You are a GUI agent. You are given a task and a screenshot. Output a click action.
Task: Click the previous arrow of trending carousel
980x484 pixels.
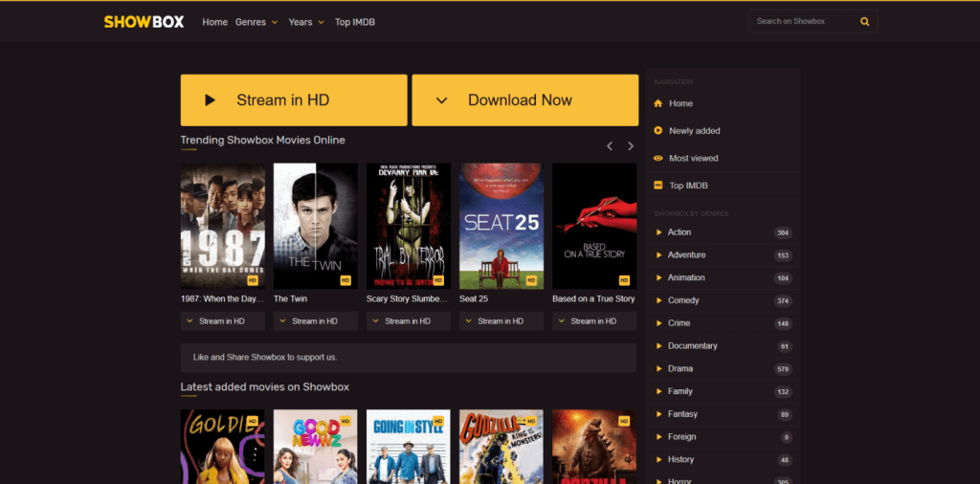click(x=610, y=146)
